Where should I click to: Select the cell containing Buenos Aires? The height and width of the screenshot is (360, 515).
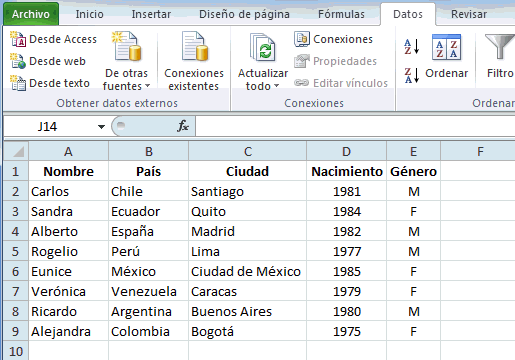248,311
